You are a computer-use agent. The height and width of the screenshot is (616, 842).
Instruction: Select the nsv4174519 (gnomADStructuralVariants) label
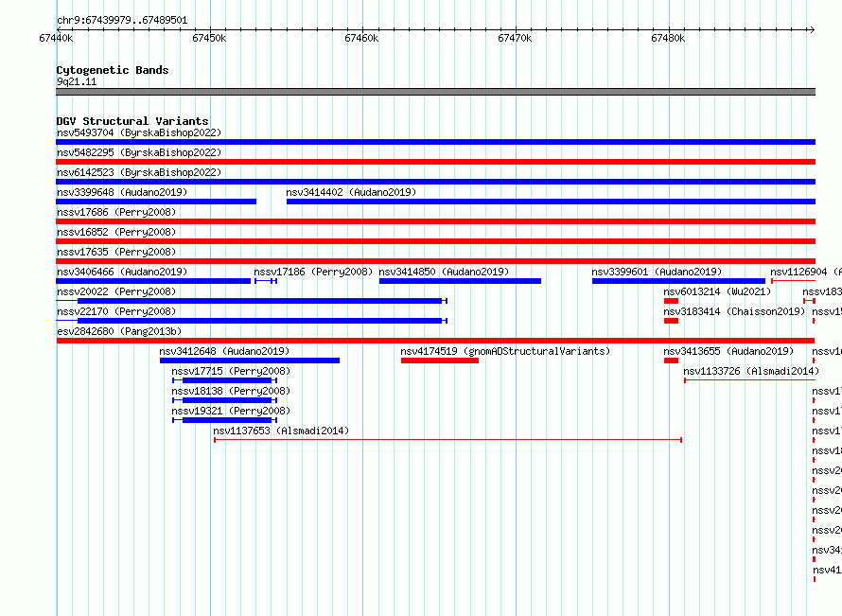(505, 351)
